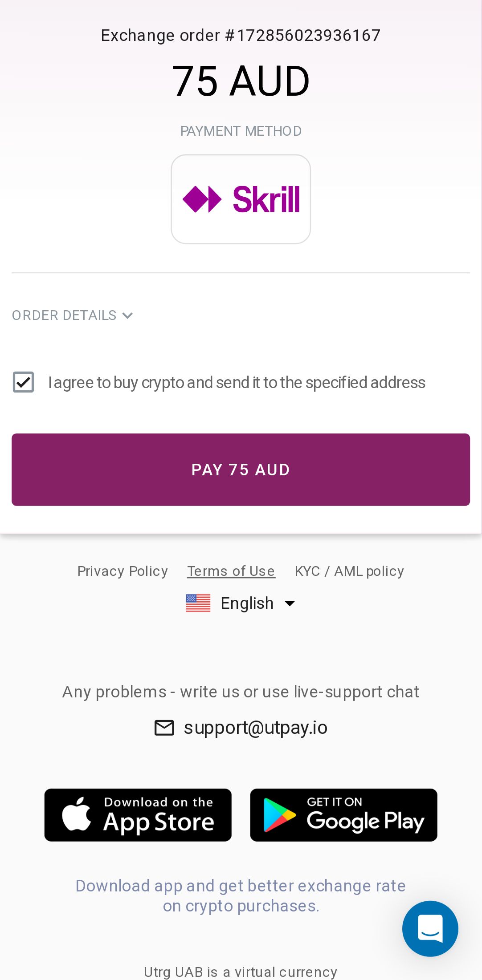Viewport: 482px width, 980px height.
Task: Click the exchange order number text
Action: (241, 35)
